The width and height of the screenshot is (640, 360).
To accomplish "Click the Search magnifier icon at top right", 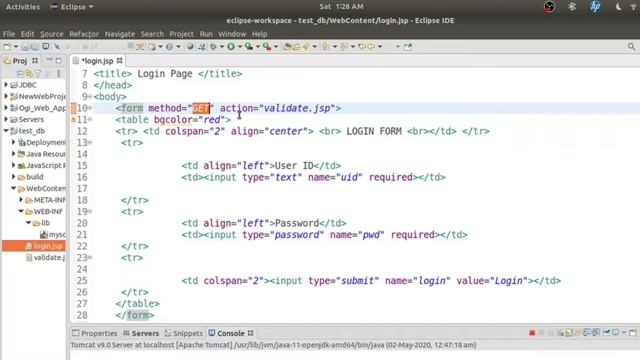I will tap(631, 47).
